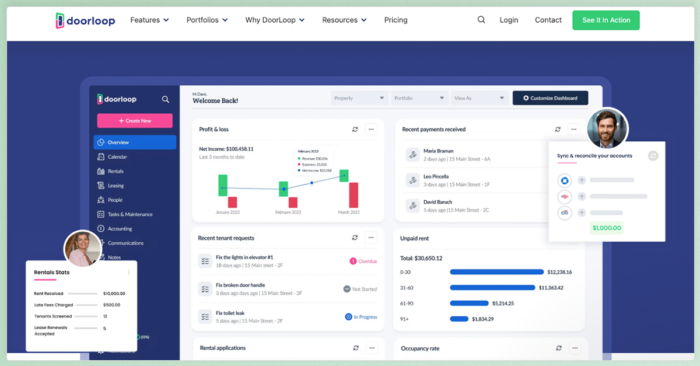700x366 pixels.
Task: Open more options for Rental applications widget
Action: coord(372,348)
